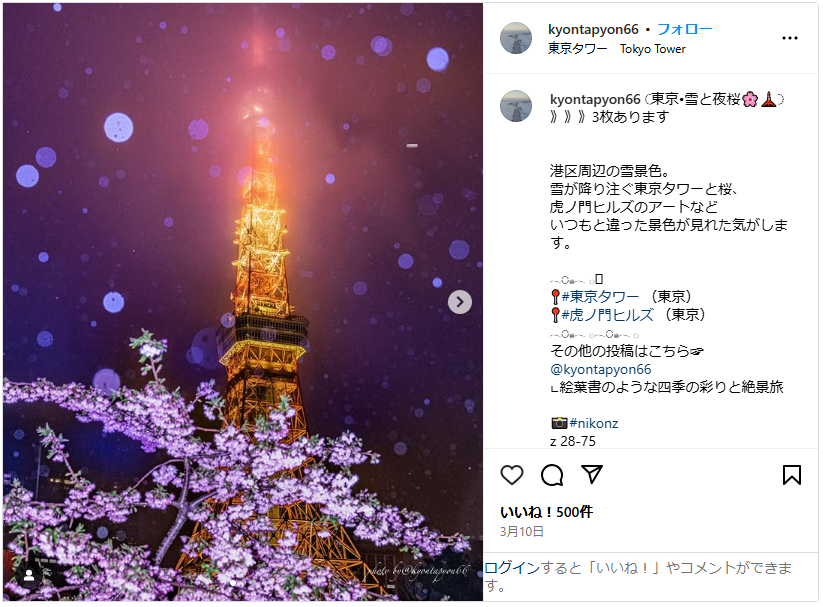Open the 3月10日 post date

[522, 532]
